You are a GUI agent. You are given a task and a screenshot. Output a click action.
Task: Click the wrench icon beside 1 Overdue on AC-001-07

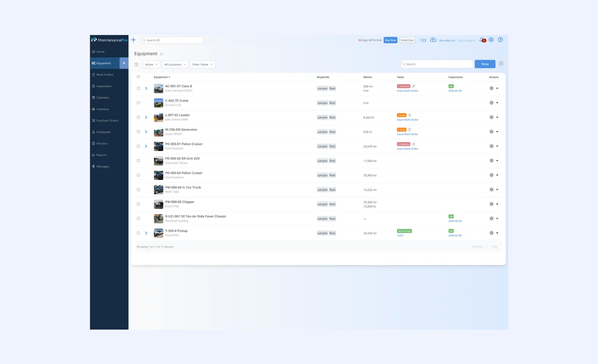[414, 86]
